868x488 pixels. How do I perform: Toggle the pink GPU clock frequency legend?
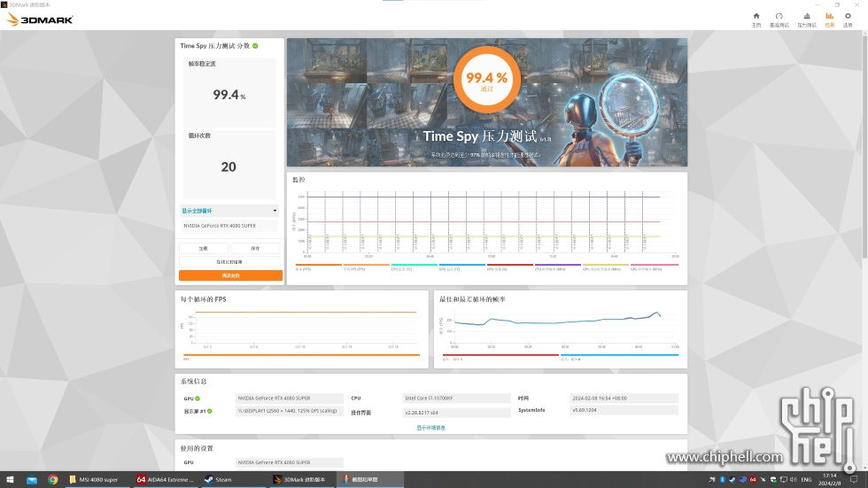[655, 267]
